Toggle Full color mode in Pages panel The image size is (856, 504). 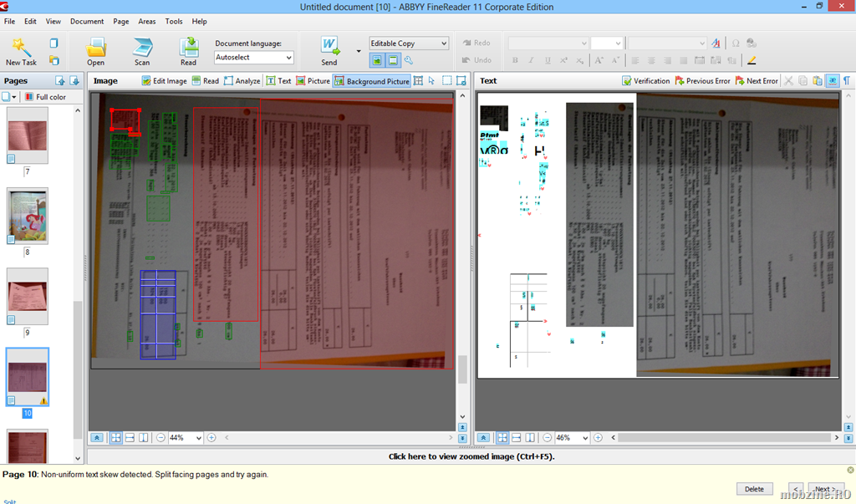point(45,97)
